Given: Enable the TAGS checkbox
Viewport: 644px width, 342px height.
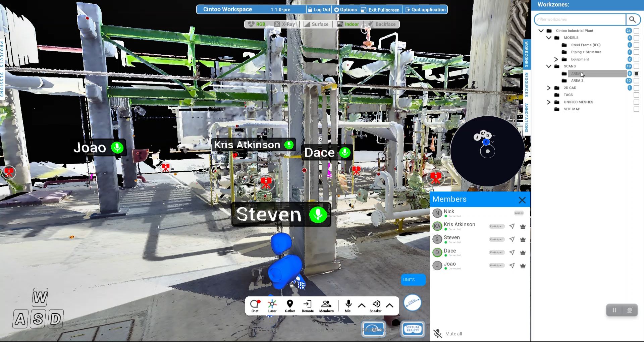Looking at the screenshot, I should tap(636, 95).
